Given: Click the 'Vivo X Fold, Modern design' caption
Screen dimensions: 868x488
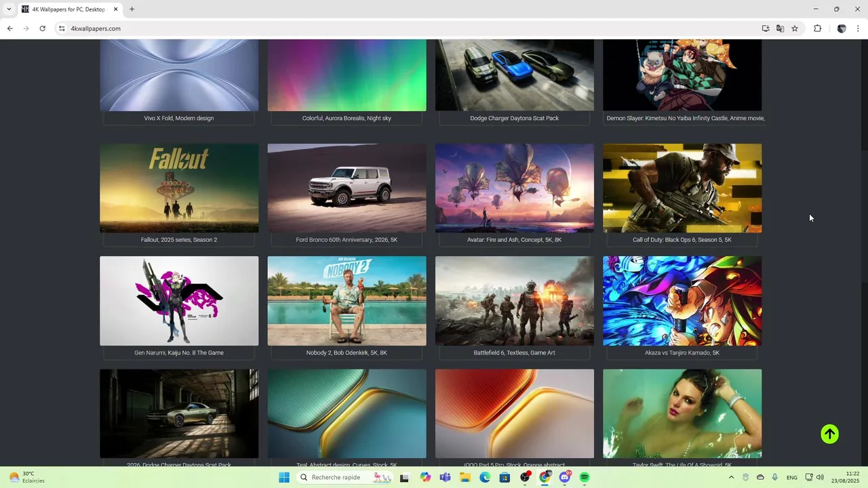Looking at the screenshot, I should pyautogui.click(x=179, y=118).
